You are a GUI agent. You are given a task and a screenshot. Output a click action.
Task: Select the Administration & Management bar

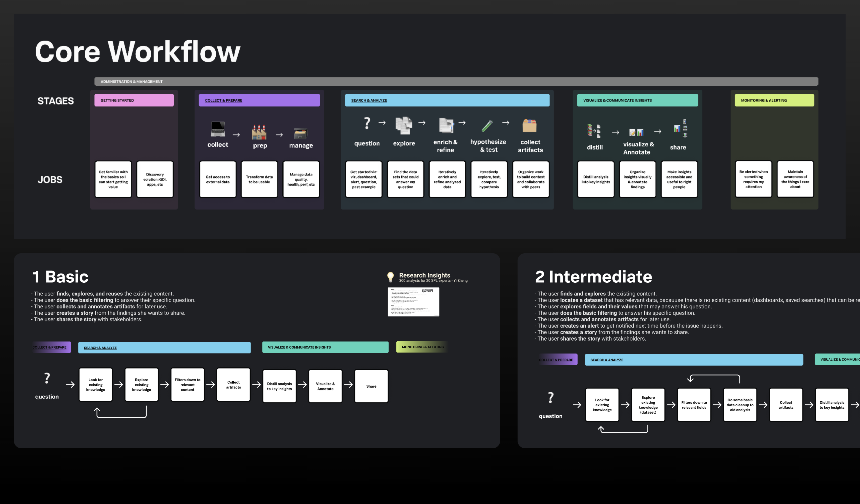click(456, 82)
